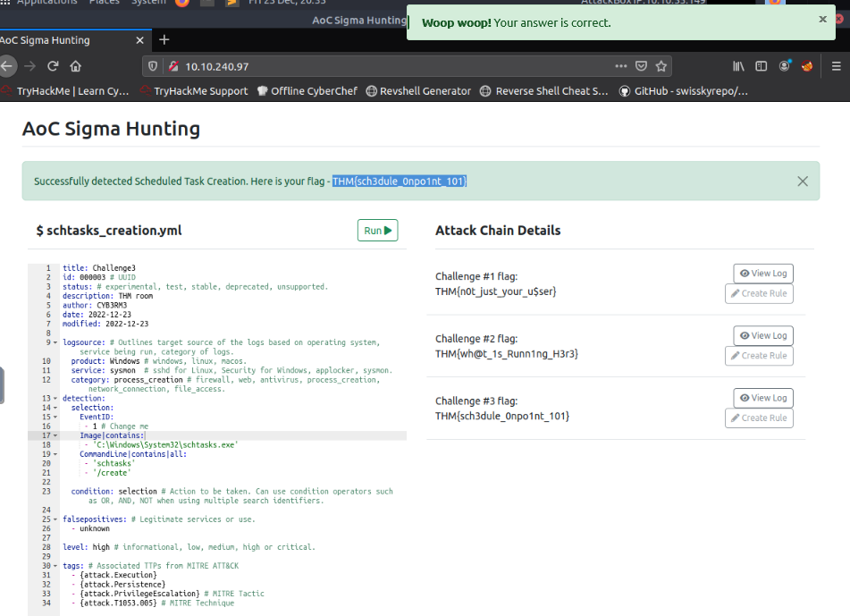Image resolution: width=850 pixels, height=616 pixels.
Task: Reload the page with the refresh icon
Action: [x=53, y=66]
